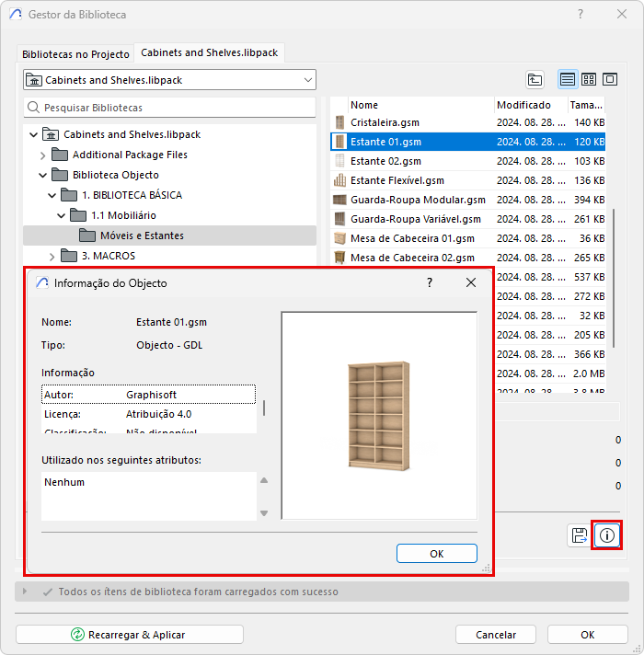Collapse the Biblioteca Objecto folder
The height and width of the screenshot is (655, 644).
[42, 175]
